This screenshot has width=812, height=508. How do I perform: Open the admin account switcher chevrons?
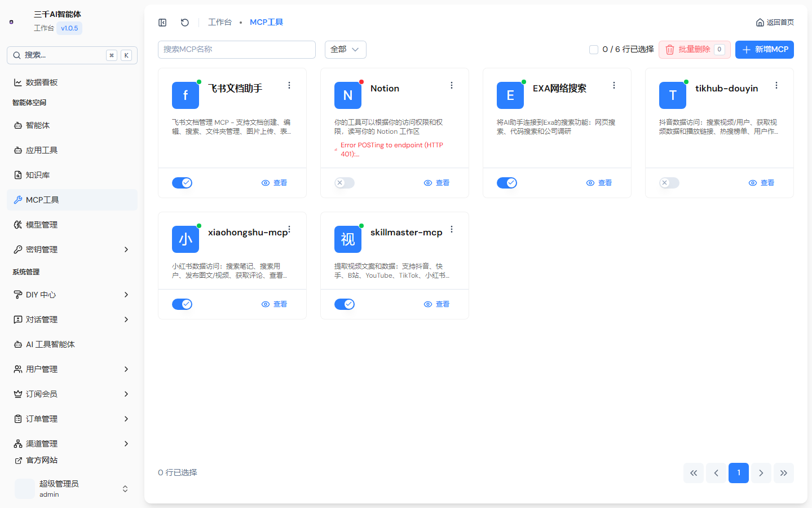click(125, 489)
